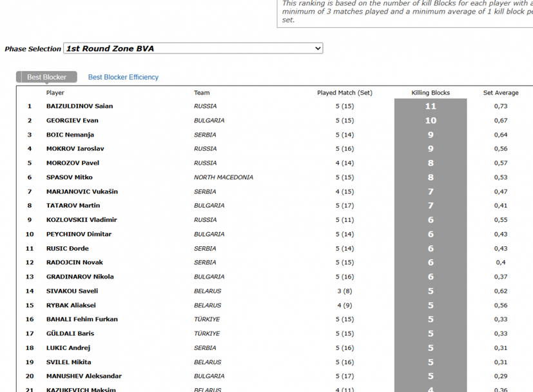
Task: Select player RADOJCIN Novak
Action: [75, 262]
